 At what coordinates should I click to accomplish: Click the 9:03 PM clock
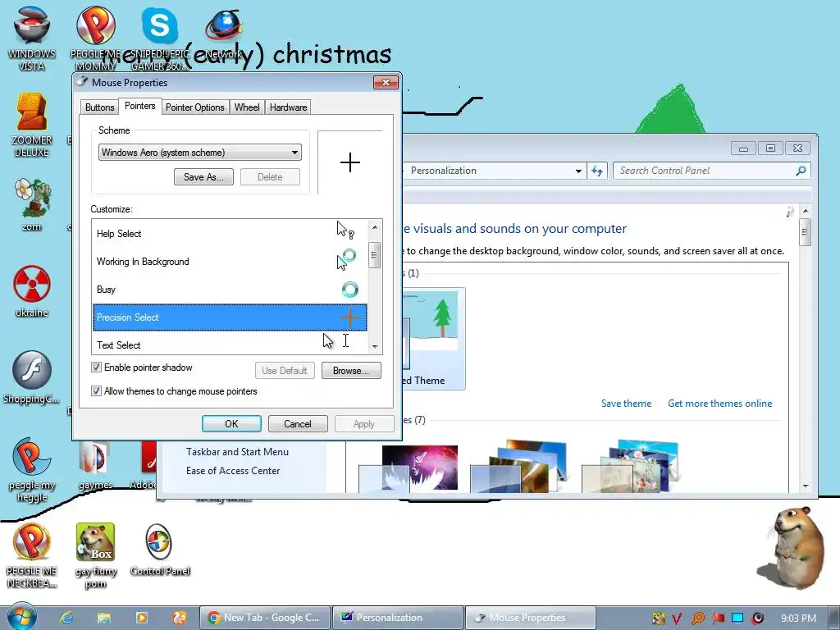pos(798,619)
